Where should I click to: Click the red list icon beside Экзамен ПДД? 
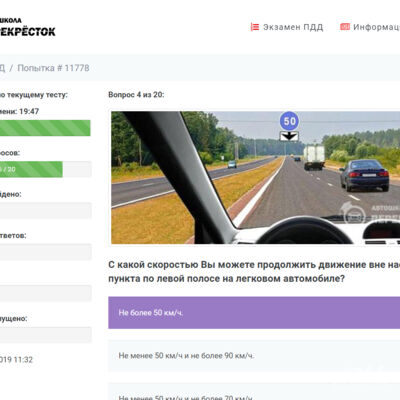point(255,27)
